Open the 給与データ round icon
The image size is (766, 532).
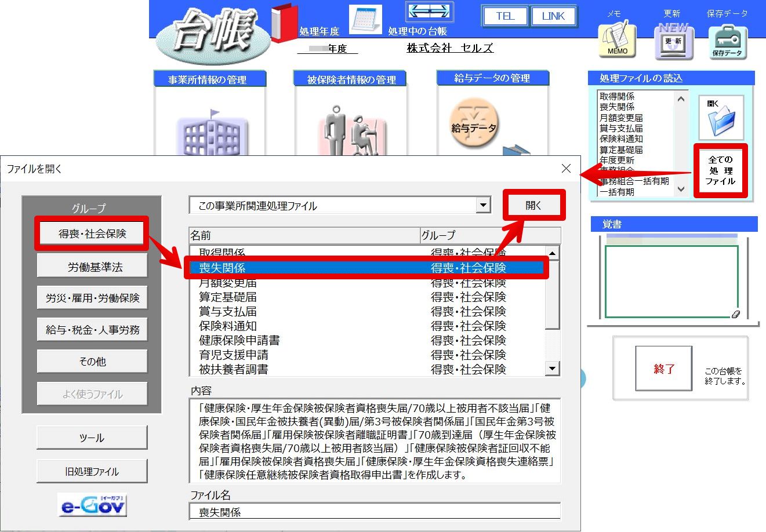[x=474, y=123]
